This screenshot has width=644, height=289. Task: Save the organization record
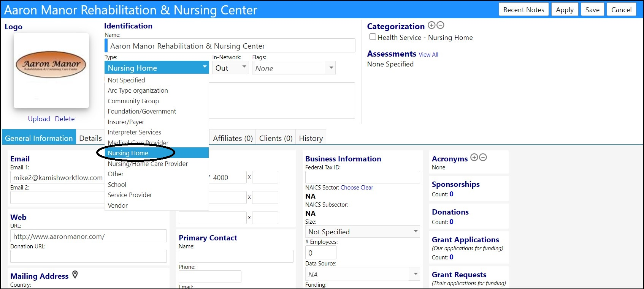592,9
